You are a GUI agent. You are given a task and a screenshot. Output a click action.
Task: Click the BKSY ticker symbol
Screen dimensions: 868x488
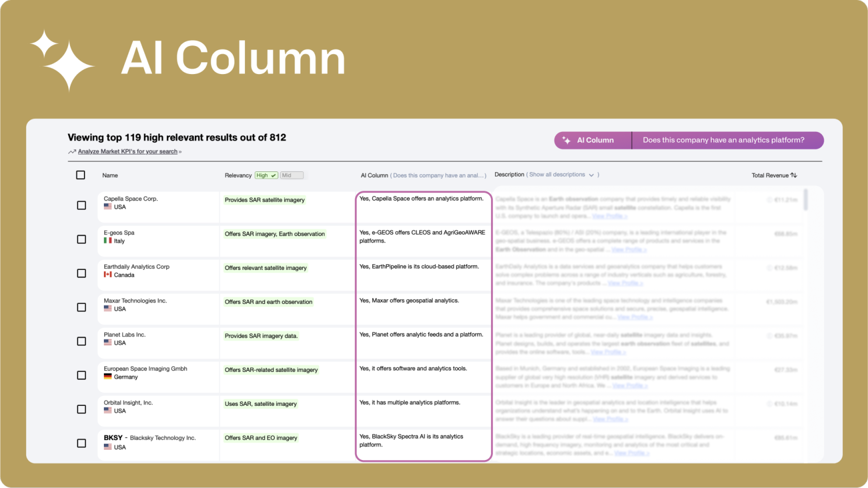pos(113,438)
